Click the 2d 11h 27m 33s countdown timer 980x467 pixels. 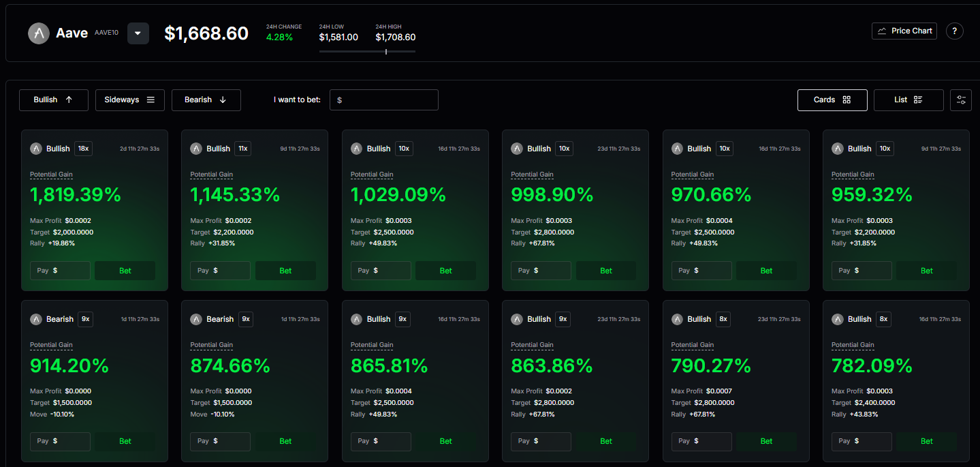[x=140, y=149]
